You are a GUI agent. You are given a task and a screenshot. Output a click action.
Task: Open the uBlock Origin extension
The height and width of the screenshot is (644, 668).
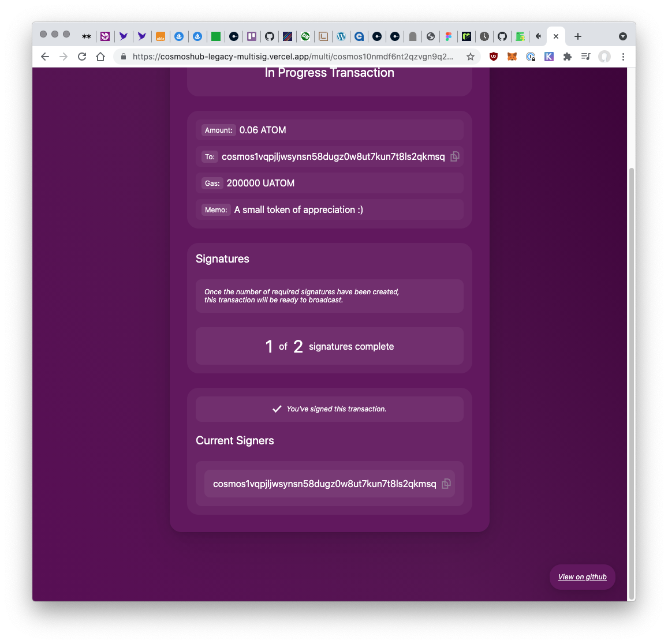click(493, 57)
